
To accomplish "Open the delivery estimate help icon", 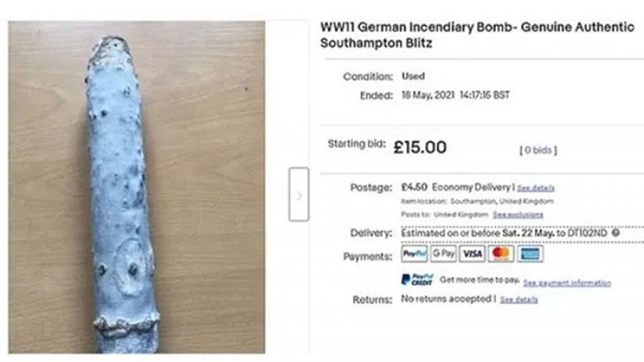I will [616, 233].
